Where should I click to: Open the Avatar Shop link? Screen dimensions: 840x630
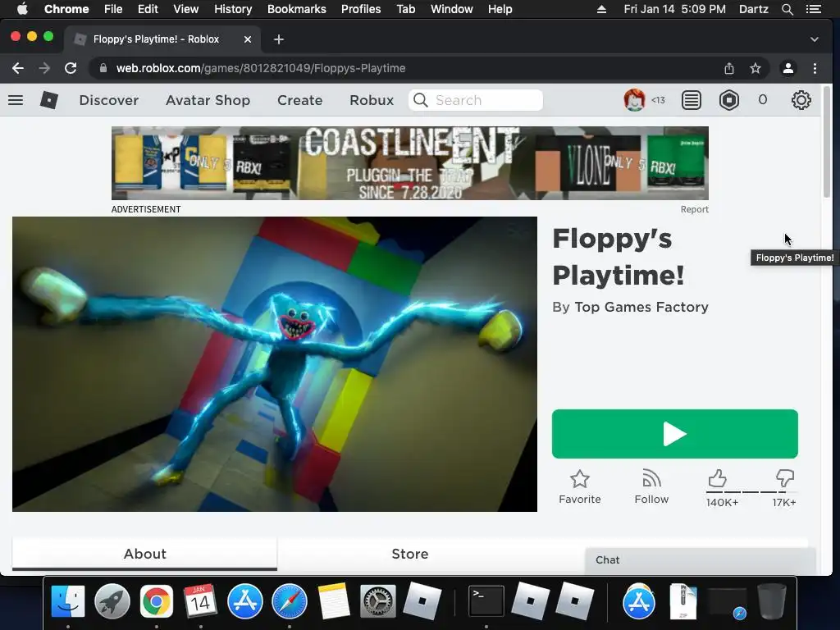pos(208,100)
